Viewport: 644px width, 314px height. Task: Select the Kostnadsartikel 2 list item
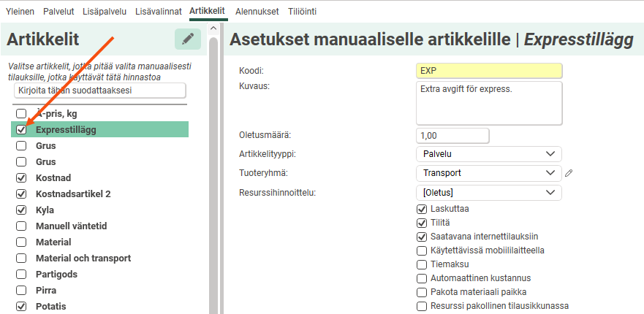pos(73,194)
